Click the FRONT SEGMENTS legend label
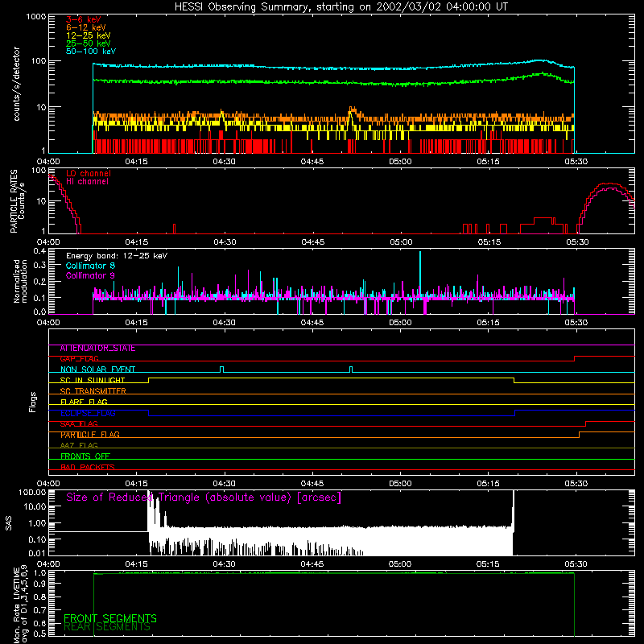This screenshot has width=644, height=644. [x=110, y=618]
